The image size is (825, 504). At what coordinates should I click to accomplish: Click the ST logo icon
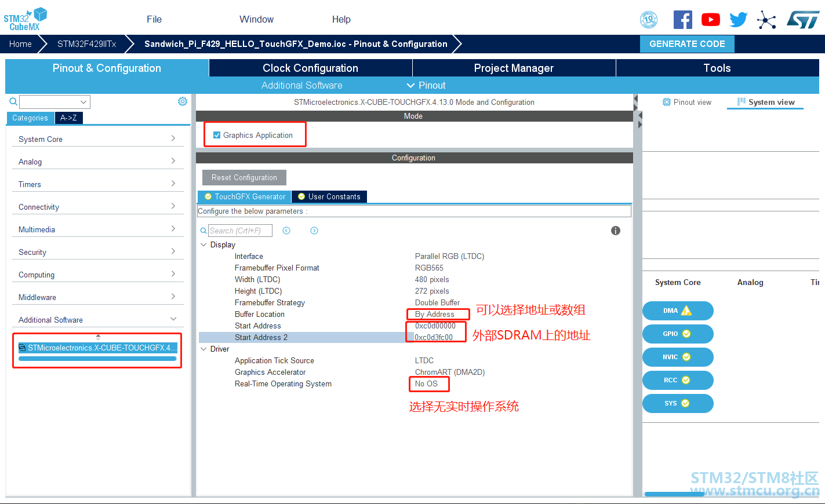803,20
